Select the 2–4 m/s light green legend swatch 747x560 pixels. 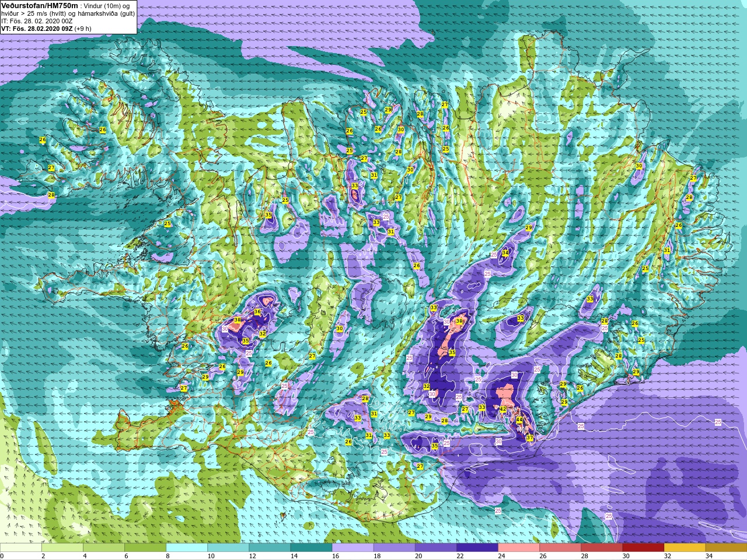click(62, 548)
